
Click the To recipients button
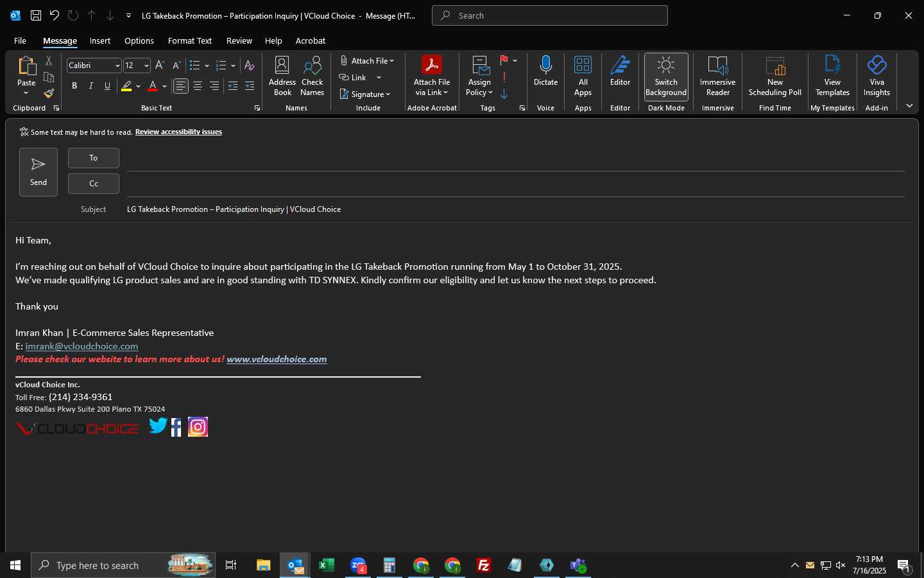click(x=94, y=158)
